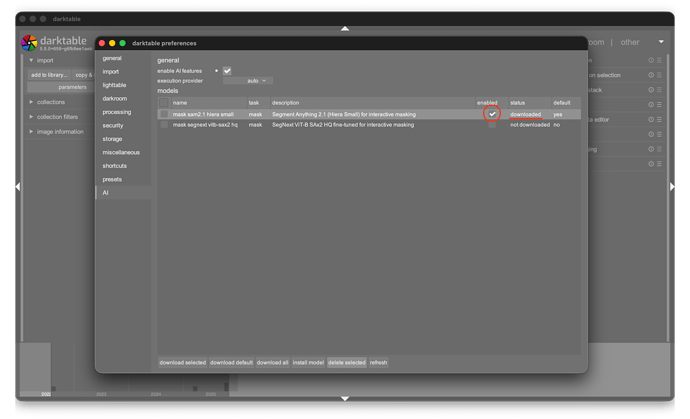Click year 2023 on the timeline
The height and width of the screenshot is (419, 690).
point(101,394)
